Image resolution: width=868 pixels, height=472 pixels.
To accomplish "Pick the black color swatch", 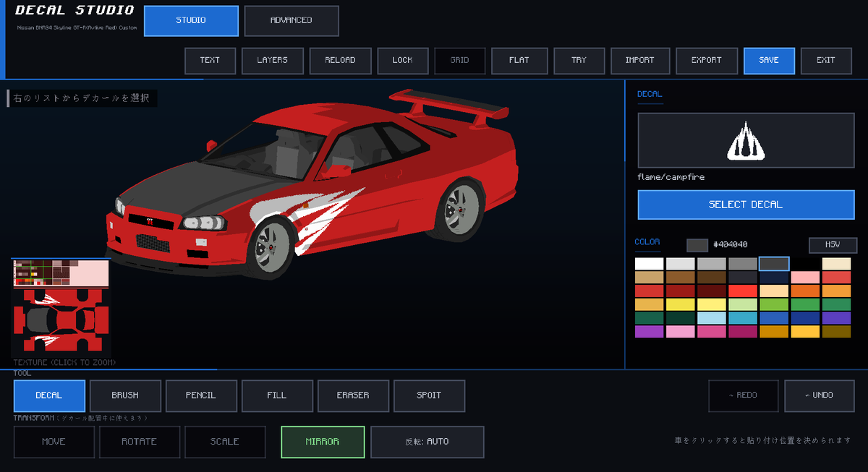I will coord(805,264).
